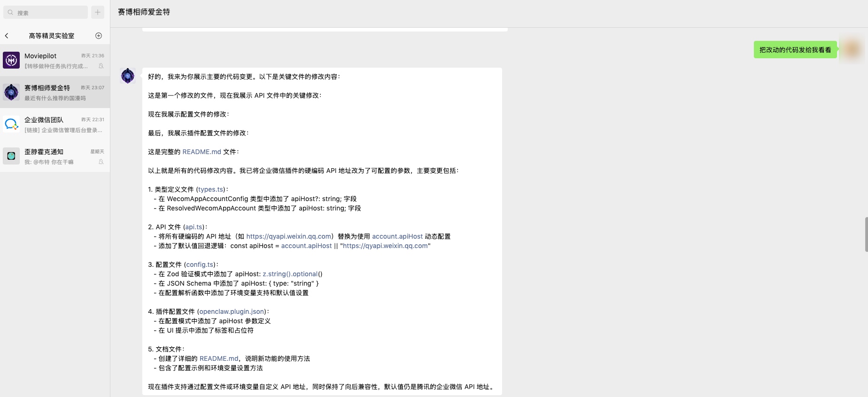Click account.apiHost link before 动态配置

coord(397,236)
